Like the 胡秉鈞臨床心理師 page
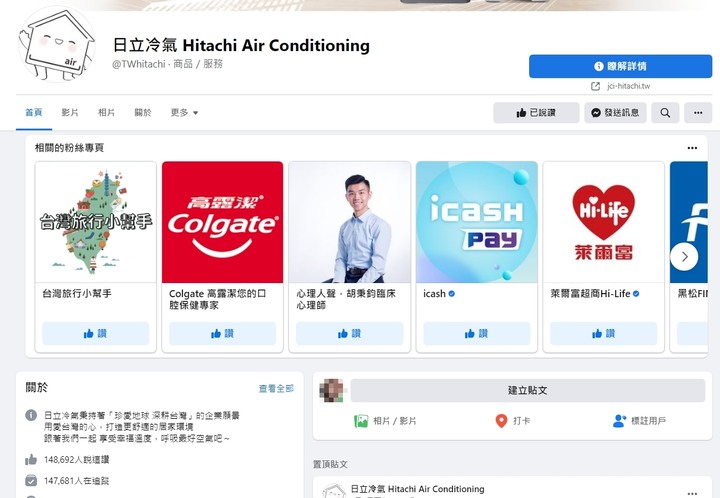Image resolution: width=720 pixels, height=498 pixels. (349, 333)
